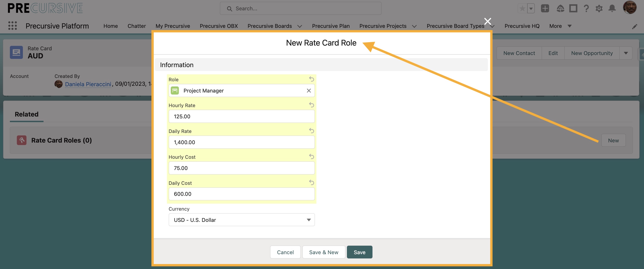The height and width of the screenshot is (269, 644).
Task: Open the Currency dropdown
Action: click(x=241, y=220)
